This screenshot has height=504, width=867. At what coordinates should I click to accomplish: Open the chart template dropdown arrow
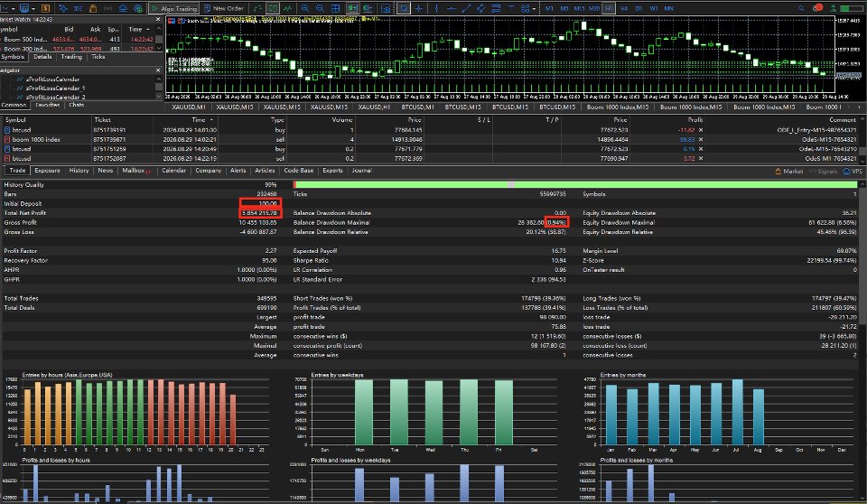pos(33,9)
